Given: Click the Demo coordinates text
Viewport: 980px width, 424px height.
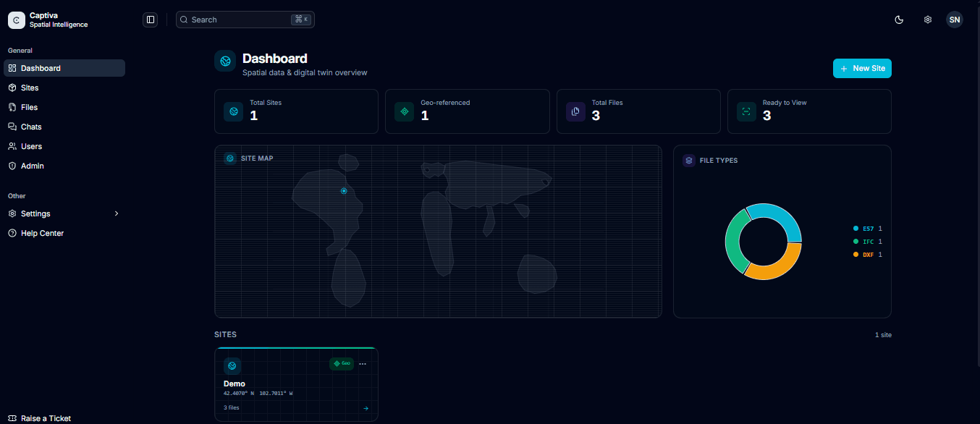Looking at the screenshot, I should (x=258, y=394).
